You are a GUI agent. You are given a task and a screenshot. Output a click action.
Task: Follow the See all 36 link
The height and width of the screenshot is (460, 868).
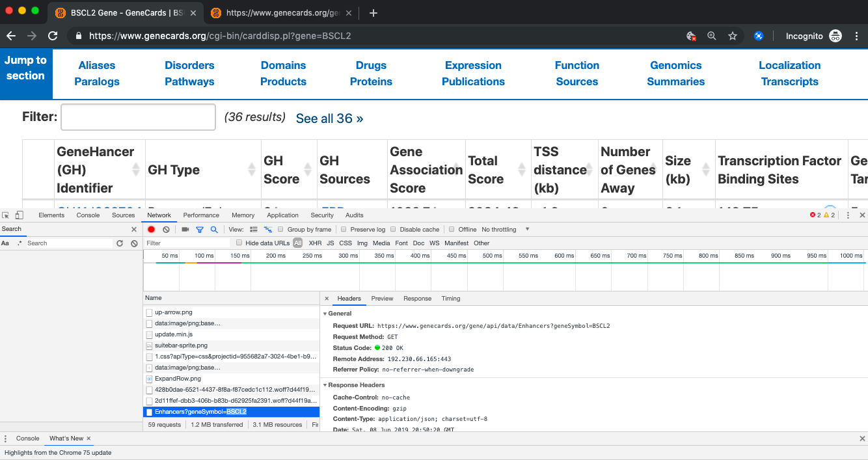click(329, 118)
